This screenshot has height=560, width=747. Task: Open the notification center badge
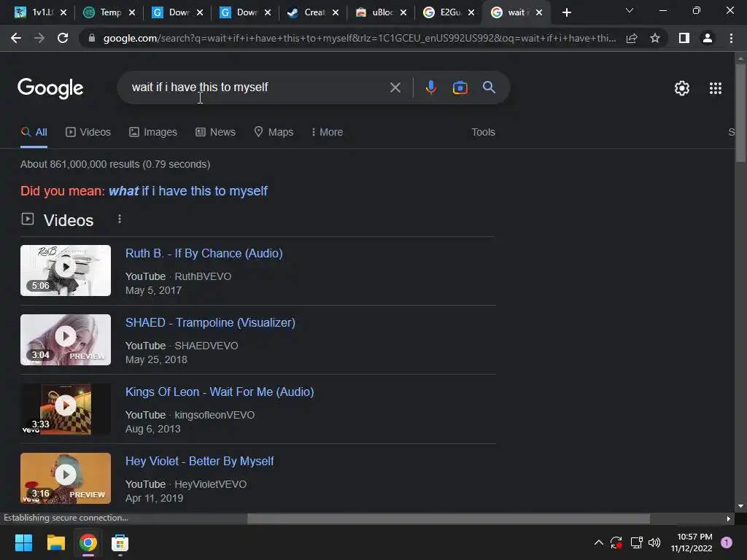726,542
